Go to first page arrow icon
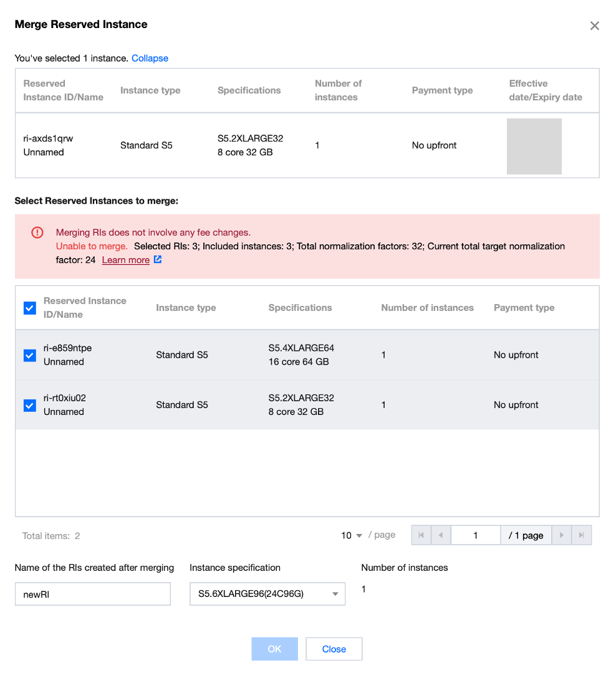The width and height of the screenshot is (616, 673). click(421, 535)
